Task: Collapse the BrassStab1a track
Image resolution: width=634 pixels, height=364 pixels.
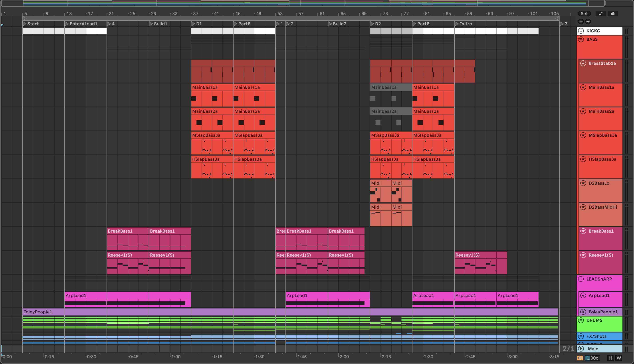Action: pyautogui.click(x=583, y=63)
